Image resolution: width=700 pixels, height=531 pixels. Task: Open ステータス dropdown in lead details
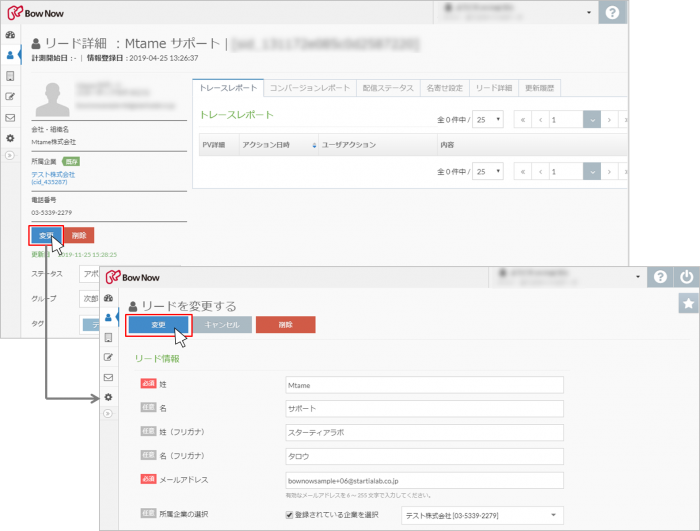coord(89,274)
